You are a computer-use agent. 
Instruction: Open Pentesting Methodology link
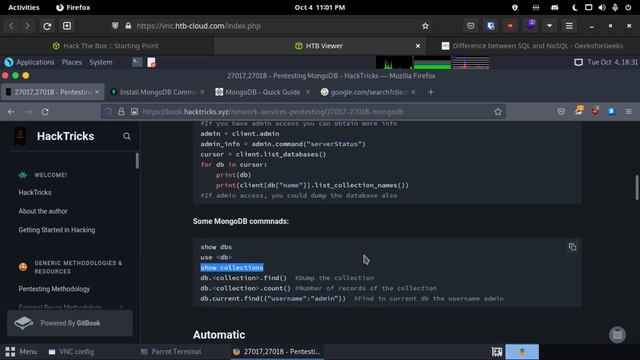click(x=54, y=289)
